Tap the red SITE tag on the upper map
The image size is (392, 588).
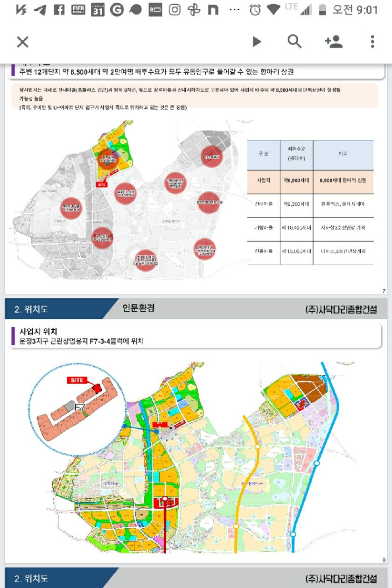[102, 185]
